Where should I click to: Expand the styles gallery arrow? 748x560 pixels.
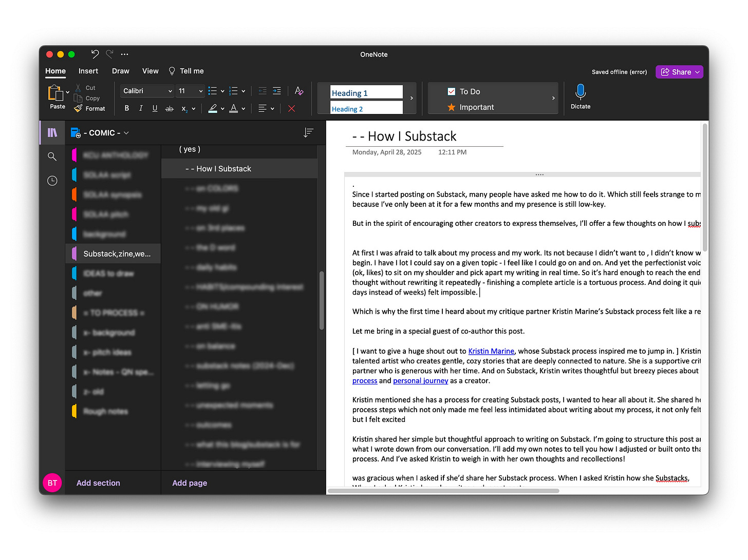412,98
